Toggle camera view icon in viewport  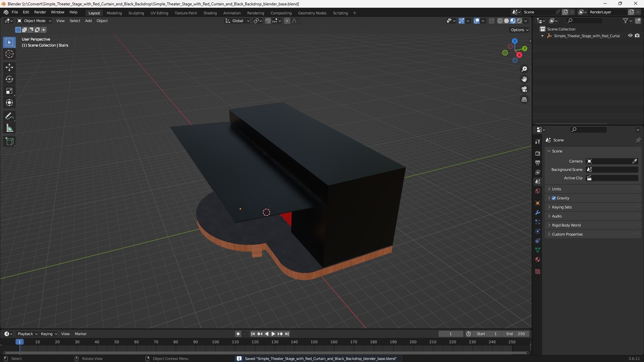[524, 89]
